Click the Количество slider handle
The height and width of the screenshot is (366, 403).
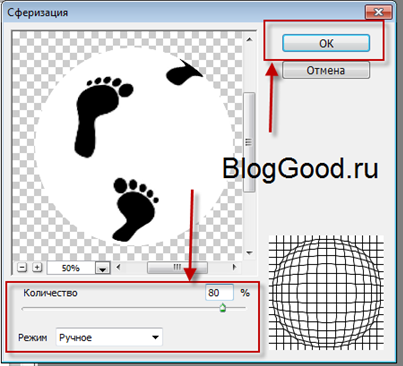click(223, 308)
